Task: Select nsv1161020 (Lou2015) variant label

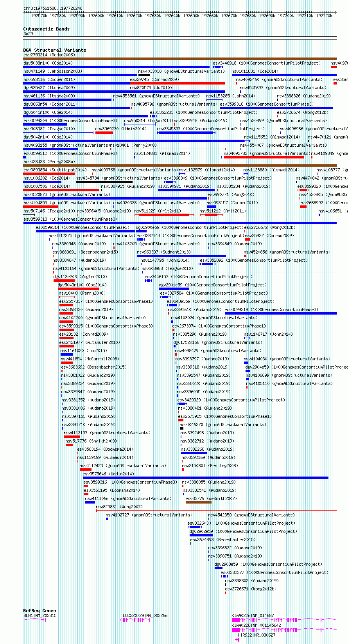Action: tap(84, 351)
